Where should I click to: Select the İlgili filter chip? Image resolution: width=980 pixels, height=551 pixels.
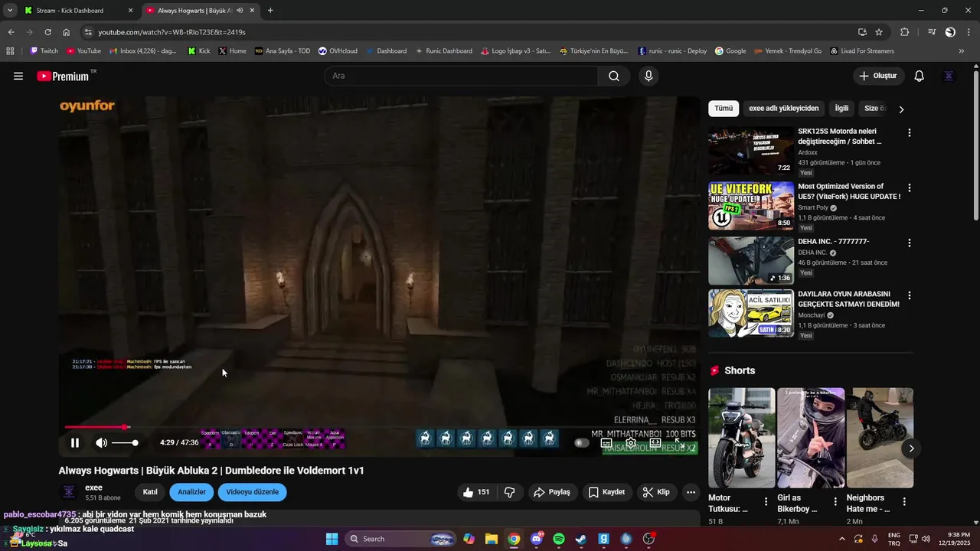(841, 109)
